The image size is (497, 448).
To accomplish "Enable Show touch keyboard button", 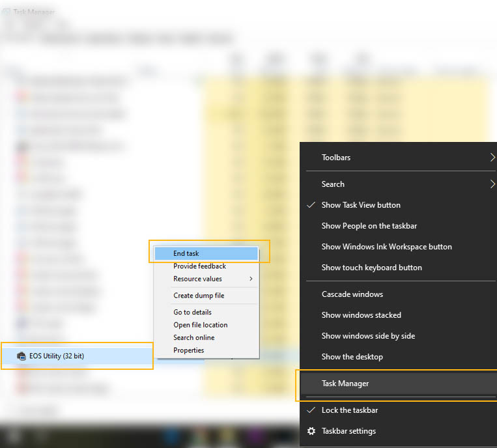I will 399,268.
